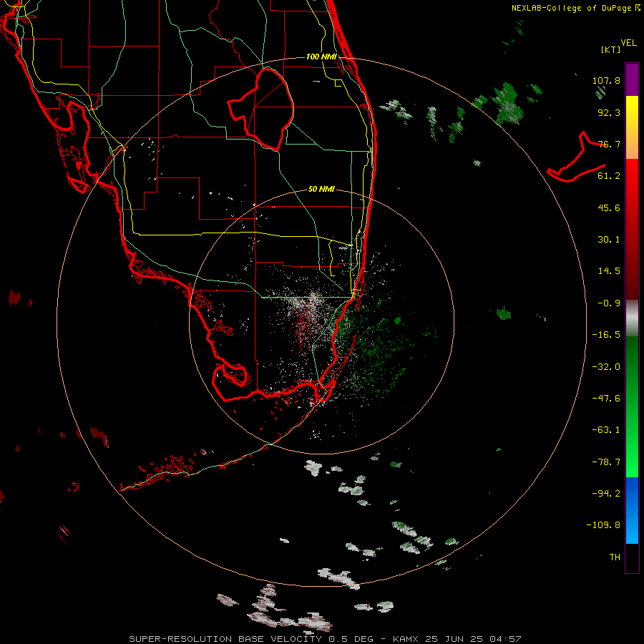Click the VEL legend title

tap(628, 43)
